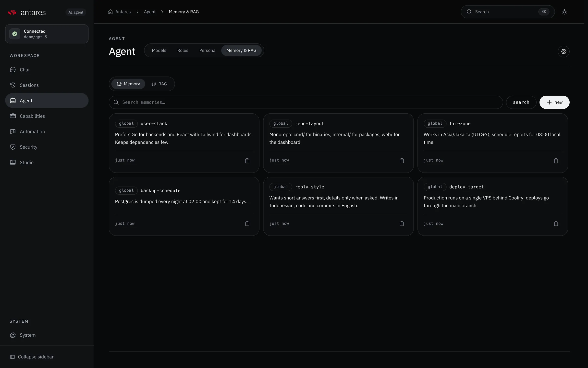The width and height of the screenshot is (588, 368).
Task: Click the global tag on user-stack card
Action: 126,123
